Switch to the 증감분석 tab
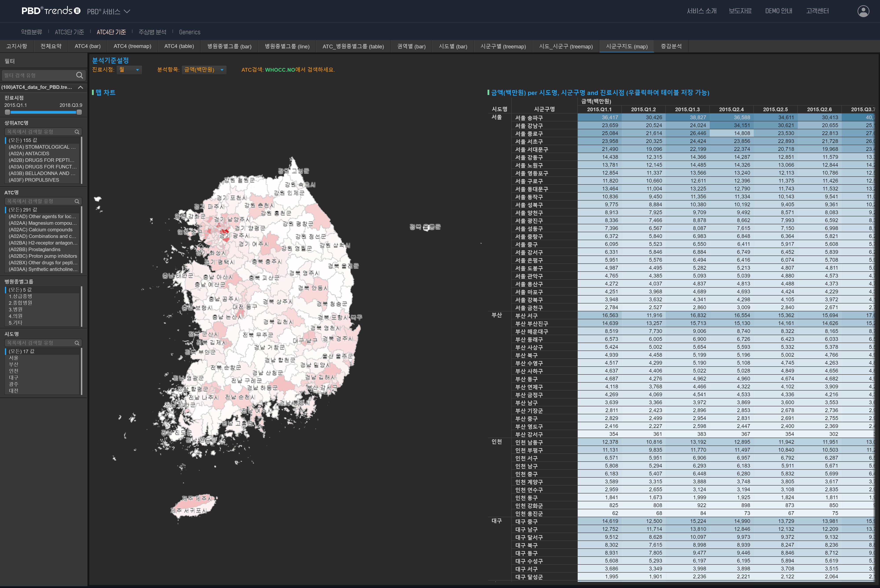880x588 pixels. (671, 46)
